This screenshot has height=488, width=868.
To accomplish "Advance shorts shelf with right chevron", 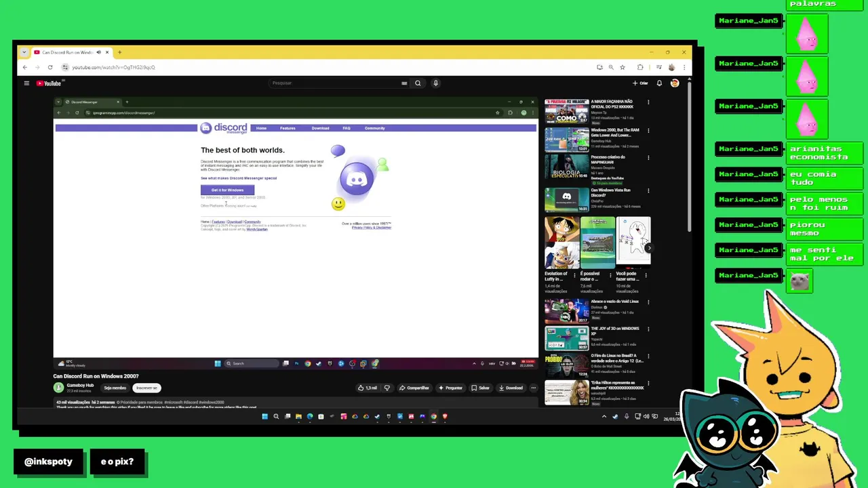I will [648, 248].
